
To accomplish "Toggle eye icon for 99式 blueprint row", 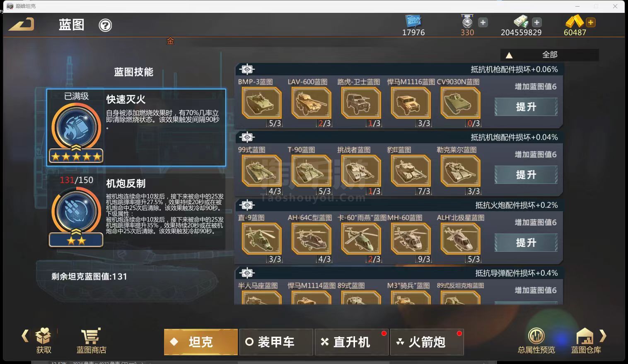I will pyautogui.click(x=247, y=137).
